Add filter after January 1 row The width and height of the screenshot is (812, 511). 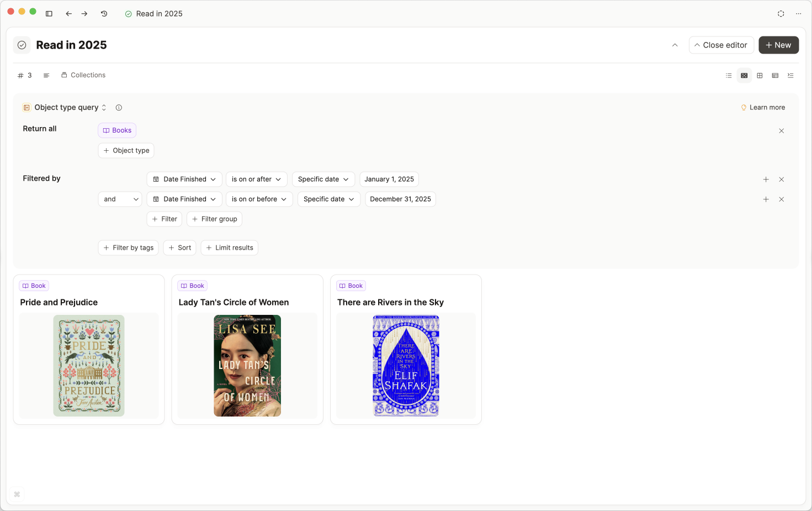[x=766, y=180]
